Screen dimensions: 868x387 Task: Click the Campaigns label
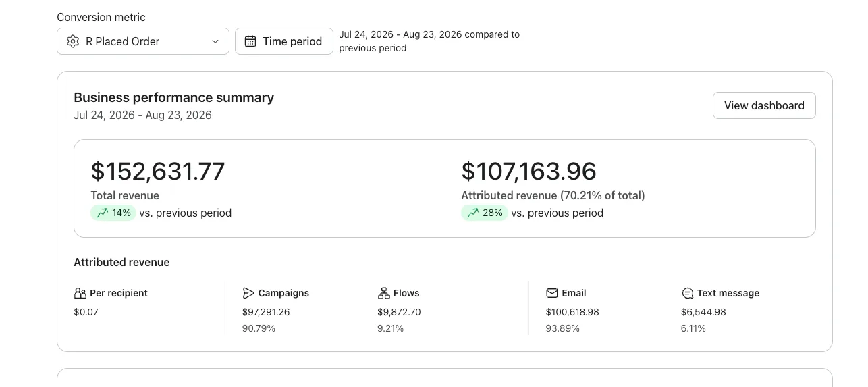[x=283, y=293]
